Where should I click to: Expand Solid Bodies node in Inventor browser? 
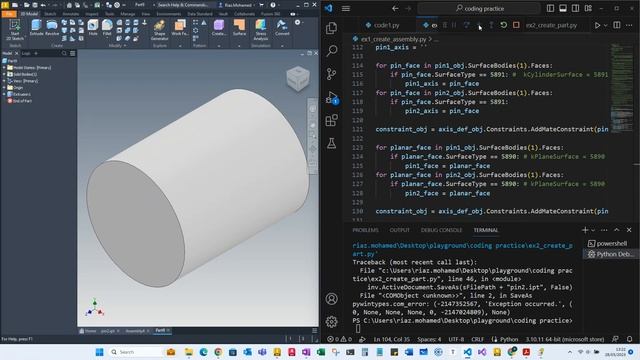click(x=4, y=74)
